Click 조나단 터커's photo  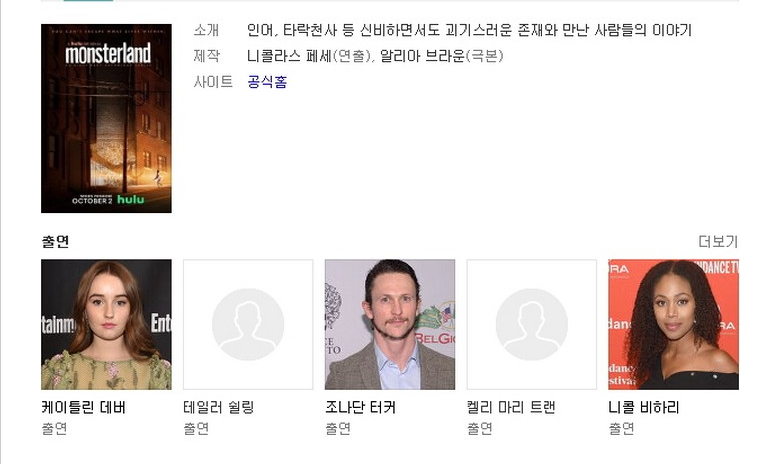coord(390,324)
